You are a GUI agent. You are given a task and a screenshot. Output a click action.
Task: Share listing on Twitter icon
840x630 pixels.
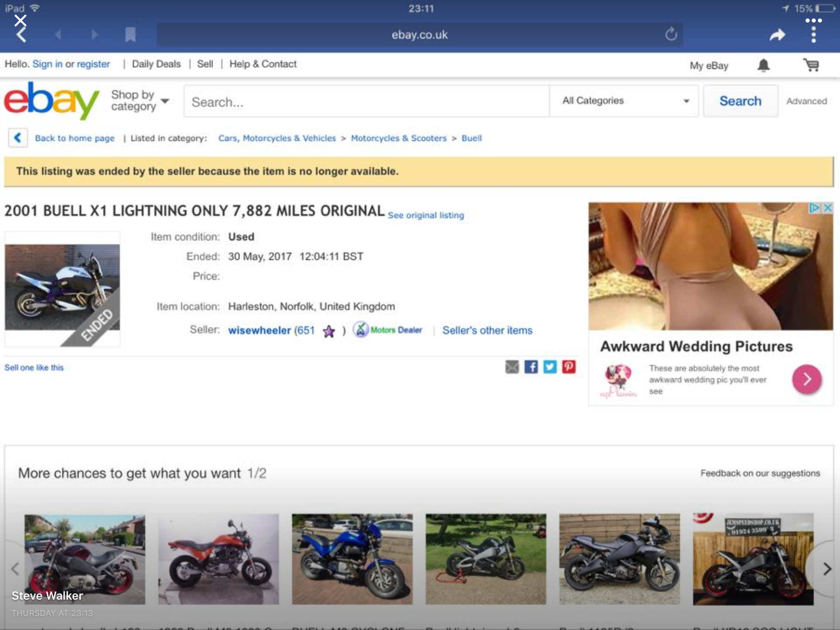[550, 367]
